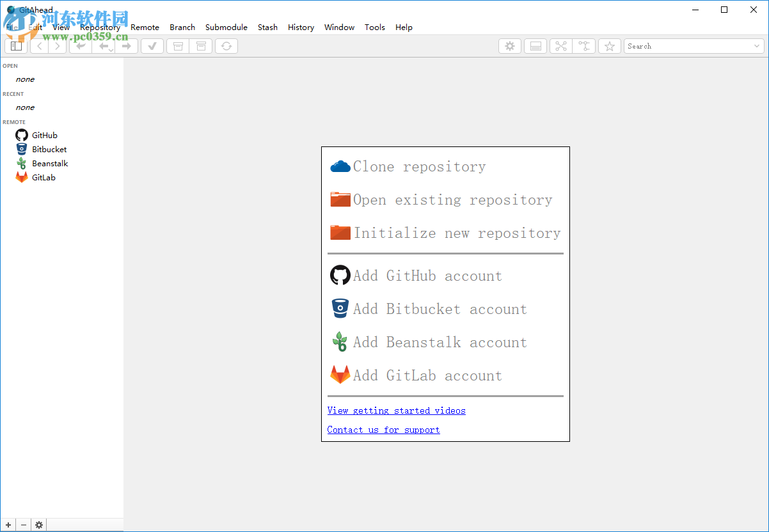Image resolution: width=769 pixels, height=532 pixels.
Task: Toggle the log panel toolbar button
Action: pyautogui.click(x=535, y=46)
